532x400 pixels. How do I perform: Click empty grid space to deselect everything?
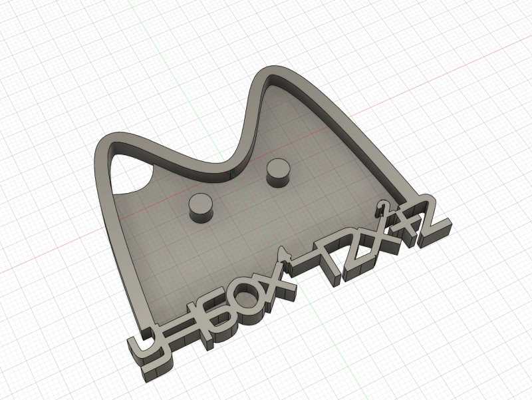pos(452,333)
